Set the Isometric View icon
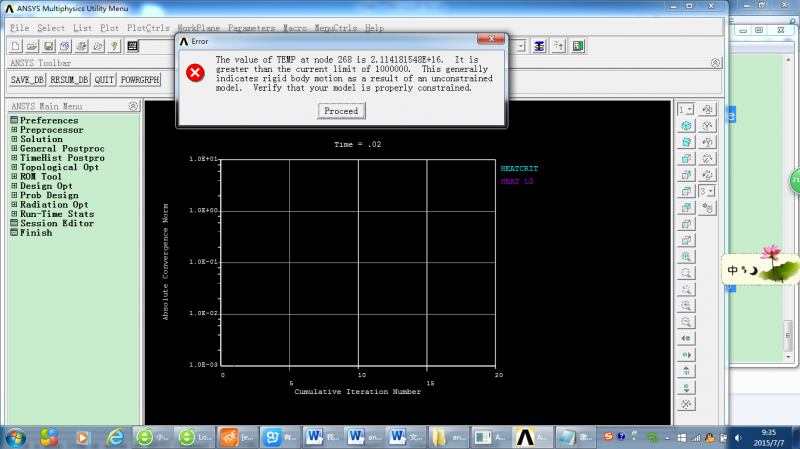 [686, 126]
